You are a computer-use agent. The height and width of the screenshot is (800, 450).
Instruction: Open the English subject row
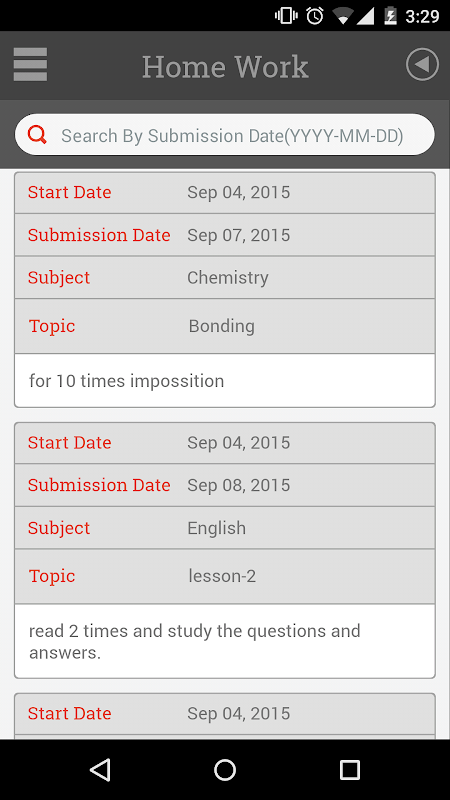tap(225, 528)
